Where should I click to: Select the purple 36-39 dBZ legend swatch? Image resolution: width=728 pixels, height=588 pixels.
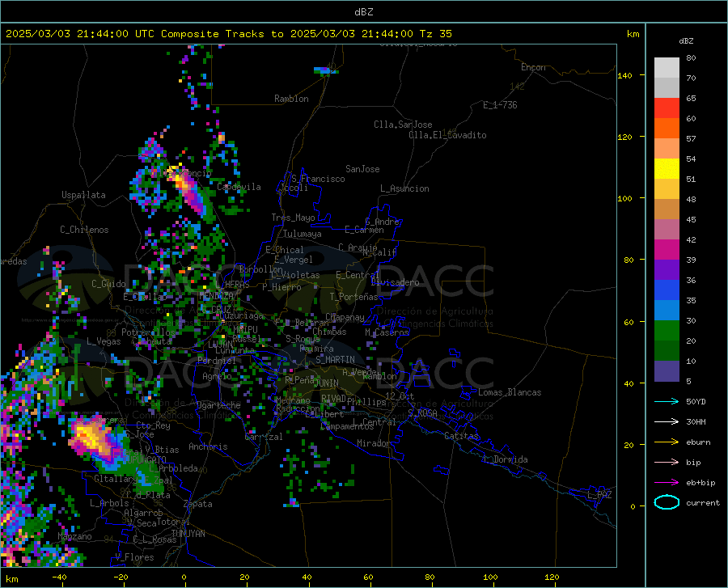click(667, 270)
